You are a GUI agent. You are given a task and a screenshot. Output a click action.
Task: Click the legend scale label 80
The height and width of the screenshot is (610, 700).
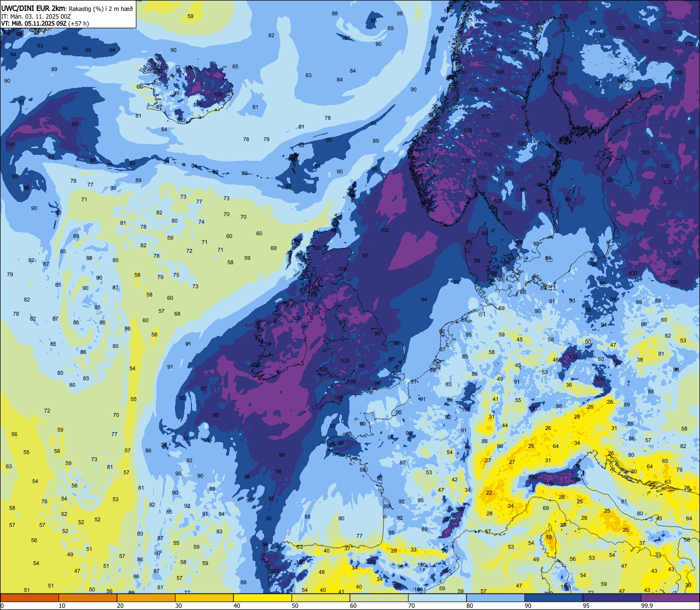pos(470,606)
